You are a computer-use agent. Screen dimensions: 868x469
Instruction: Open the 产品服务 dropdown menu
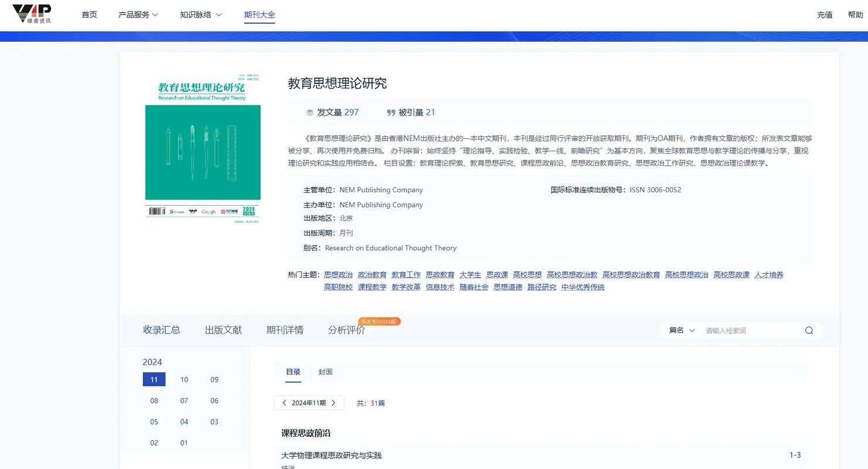[x=138, y=15]
